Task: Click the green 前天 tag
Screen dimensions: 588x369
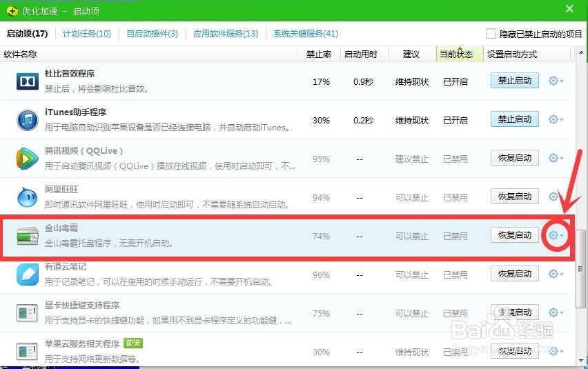Action: coord(133,343)
